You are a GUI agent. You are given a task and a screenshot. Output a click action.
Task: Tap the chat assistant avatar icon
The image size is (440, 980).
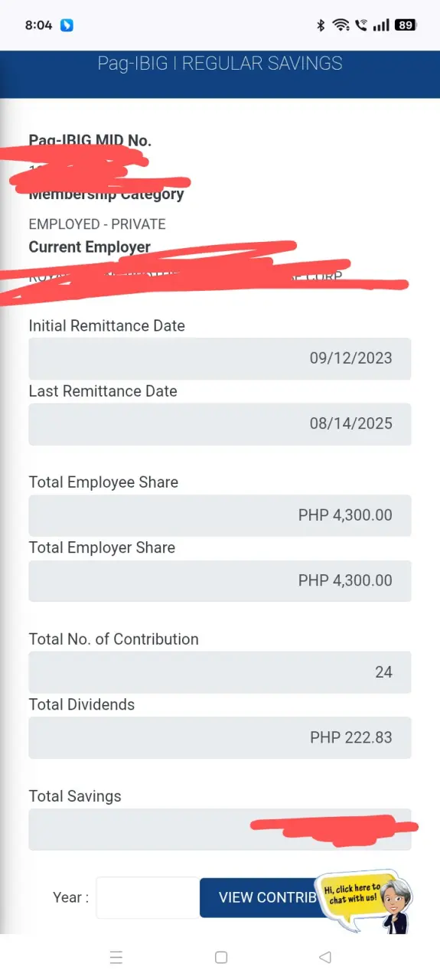[397, 906]
